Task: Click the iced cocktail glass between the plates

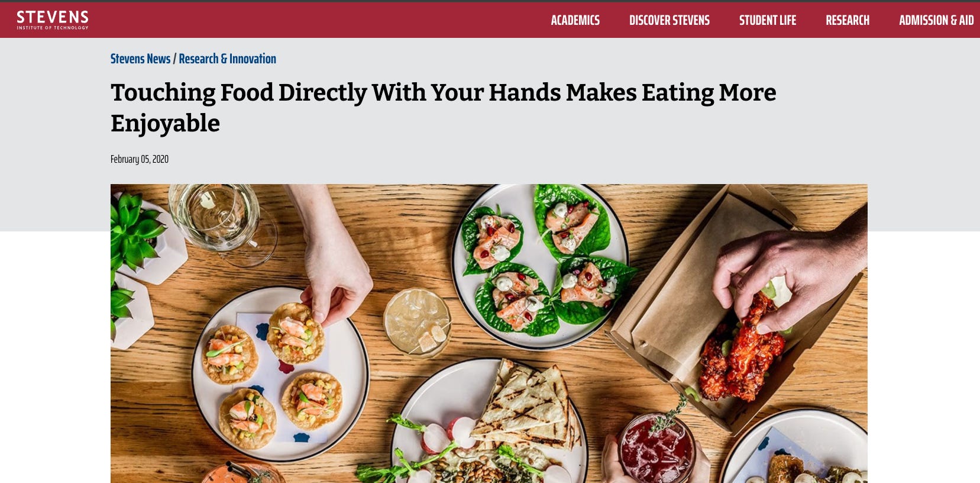Action: pos(417,323)
